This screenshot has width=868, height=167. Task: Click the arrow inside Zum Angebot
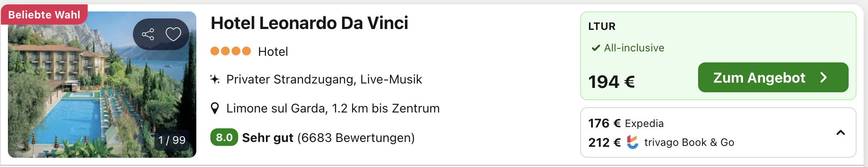tap(824, 78)
